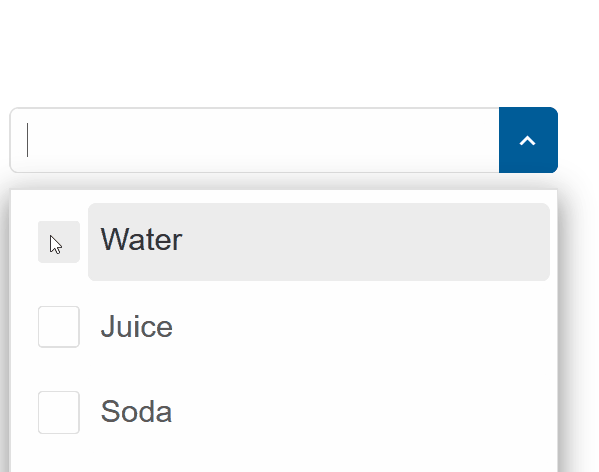Choose the highlighted Water row
This screenshot has width=599, height=472.
319,242
